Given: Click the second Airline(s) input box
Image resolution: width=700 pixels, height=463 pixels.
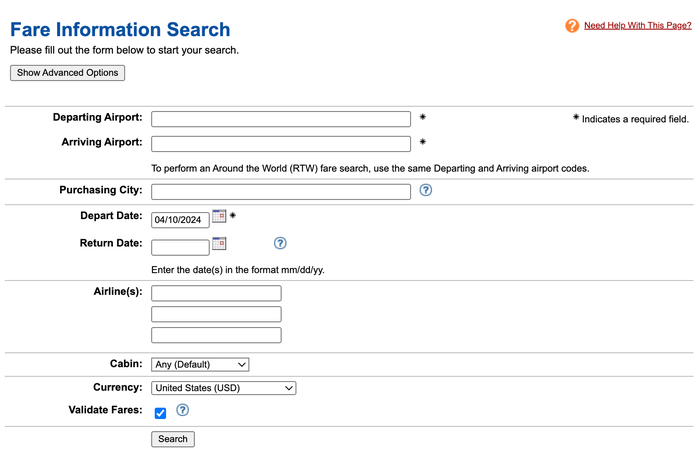Looking at the screenshot, I should (216, 314).
